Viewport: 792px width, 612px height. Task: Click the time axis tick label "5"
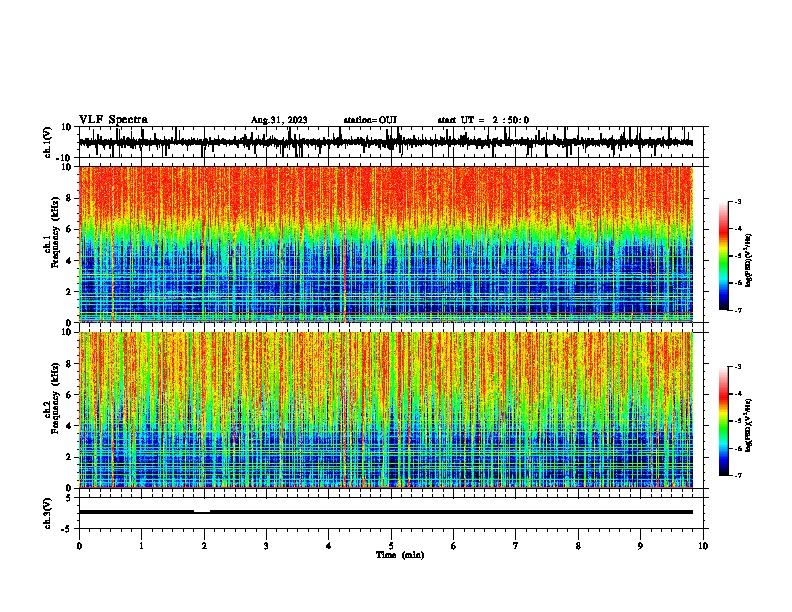point(391,546)
